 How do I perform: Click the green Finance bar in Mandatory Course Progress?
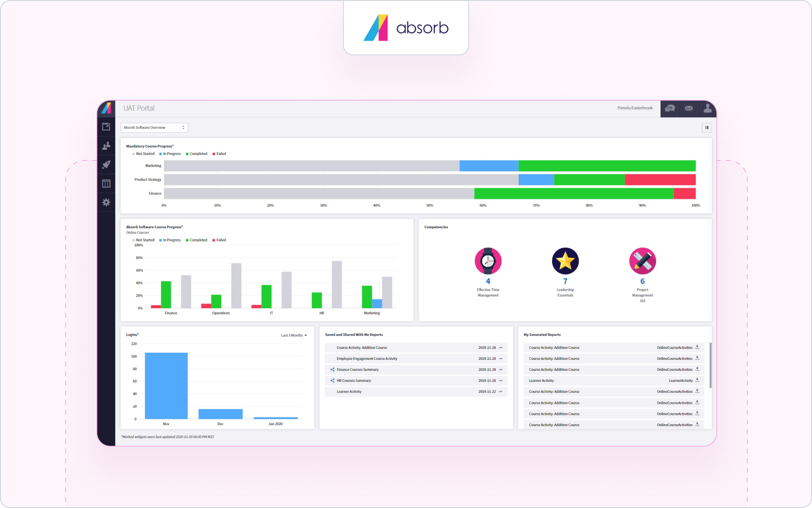tap(574, 193)
